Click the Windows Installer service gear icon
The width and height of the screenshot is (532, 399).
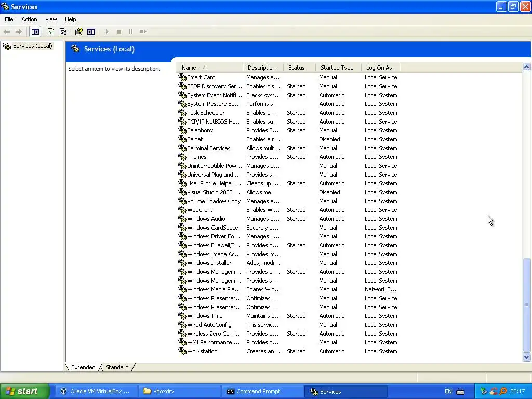tap(182, 262)
